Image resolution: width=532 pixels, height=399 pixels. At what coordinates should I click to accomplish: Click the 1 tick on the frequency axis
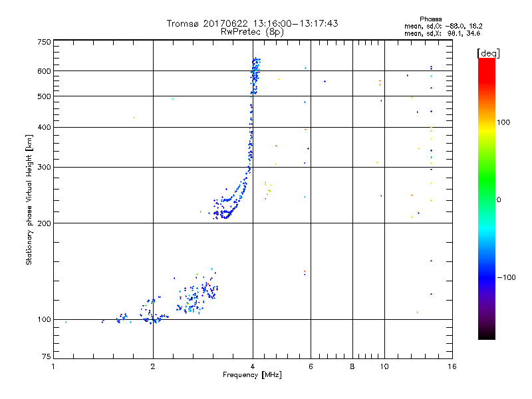[x=53, y=366]
